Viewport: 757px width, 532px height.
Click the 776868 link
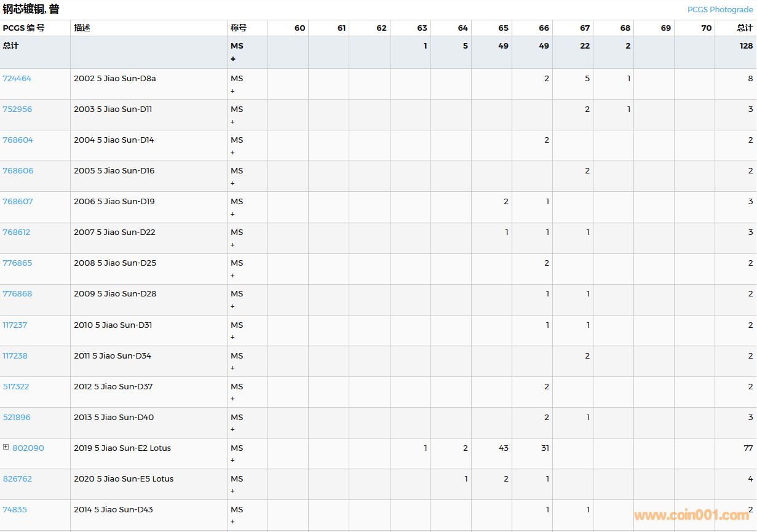[x=17, y=294]
